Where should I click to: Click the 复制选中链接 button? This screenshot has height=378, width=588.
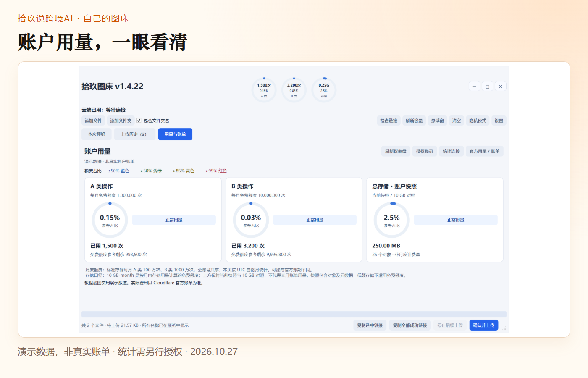(370, 325)
